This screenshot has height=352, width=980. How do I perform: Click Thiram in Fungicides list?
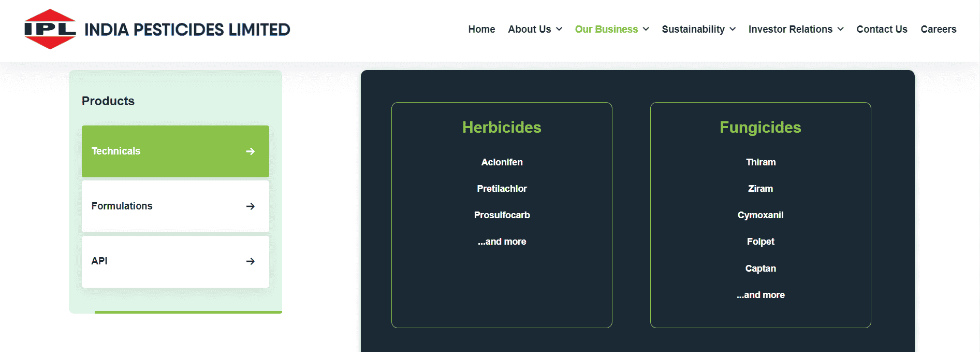(761, 162)
